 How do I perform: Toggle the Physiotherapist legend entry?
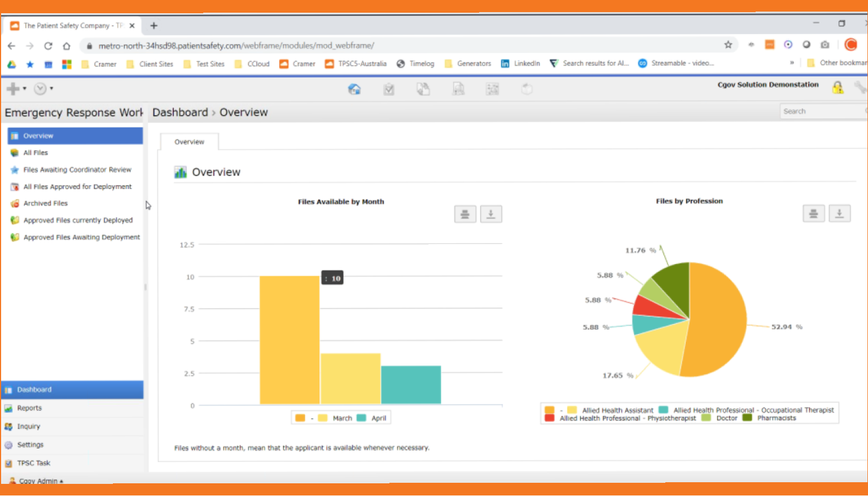tap(621, 418)
